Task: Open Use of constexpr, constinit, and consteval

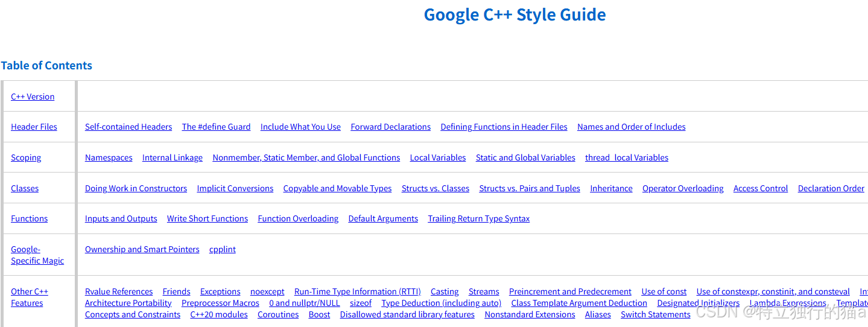Action: (x=773, y=291)
